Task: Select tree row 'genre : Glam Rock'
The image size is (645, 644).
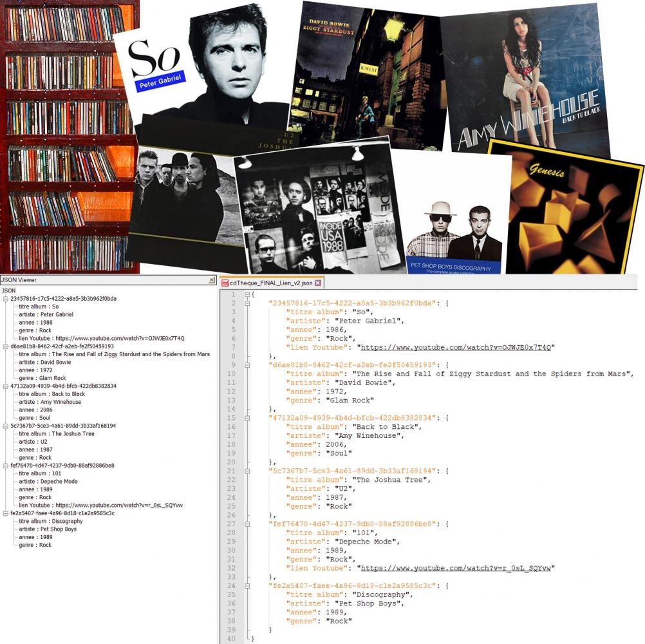Action: coord(42,378)
